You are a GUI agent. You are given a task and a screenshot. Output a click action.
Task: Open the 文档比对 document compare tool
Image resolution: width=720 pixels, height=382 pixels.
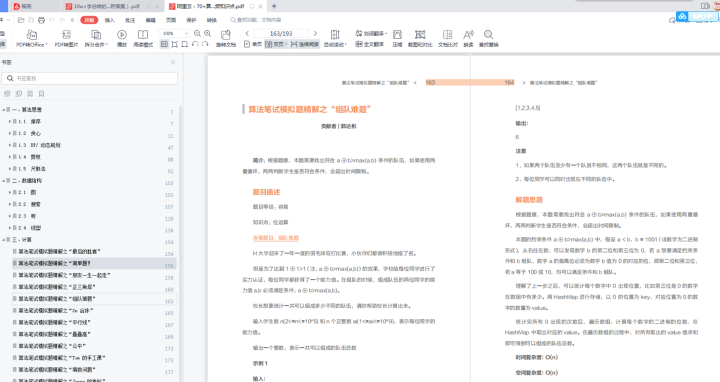[448, 39]
